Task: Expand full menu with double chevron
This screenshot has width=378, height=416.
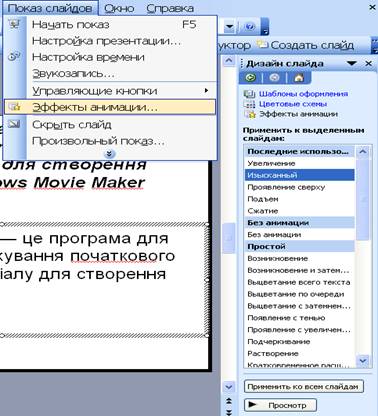Action: [109, 154]
